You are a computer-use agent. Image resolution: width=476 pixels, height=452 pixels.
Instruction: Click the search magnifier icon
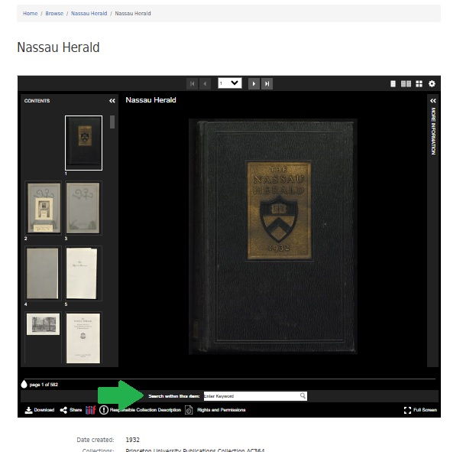pyautogui.click(x=303, y=395)
